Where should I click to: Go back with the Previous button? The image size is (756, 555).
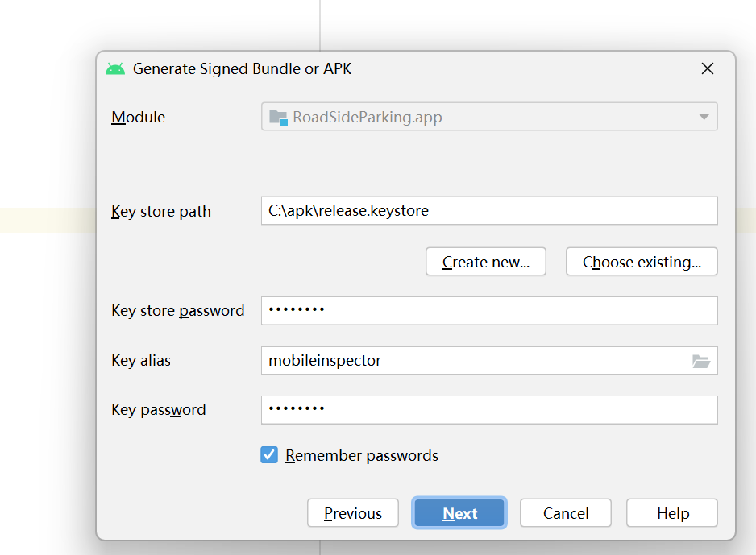pyautogui.click(x=353, y=513)
